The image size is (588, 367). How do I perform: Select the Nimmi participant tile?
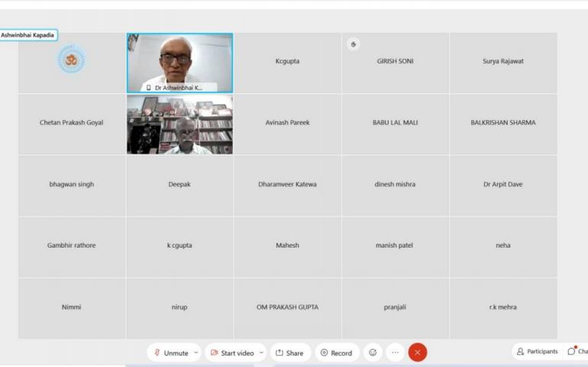(x=72, y=308)
